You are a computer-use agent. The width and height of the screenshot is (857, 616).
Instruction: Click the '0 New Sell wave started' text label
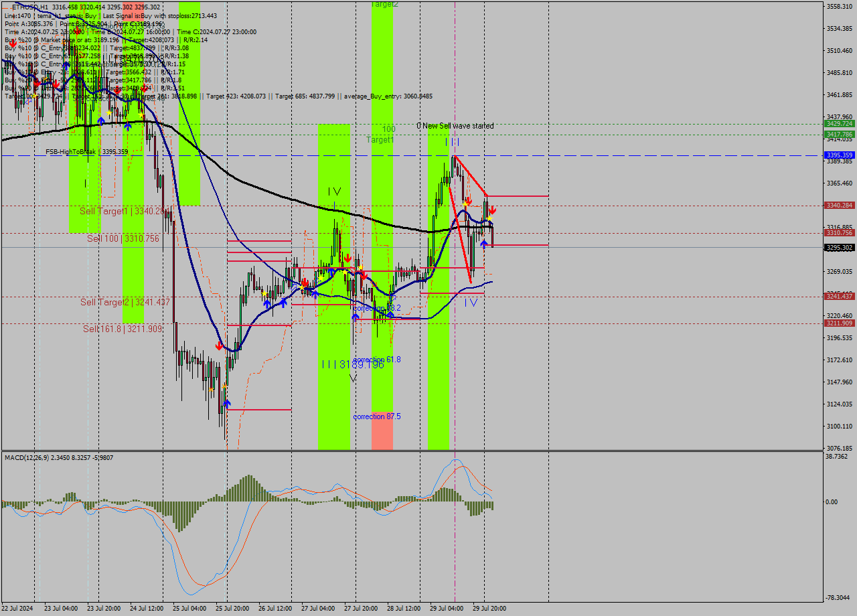[x=455, y=125]
